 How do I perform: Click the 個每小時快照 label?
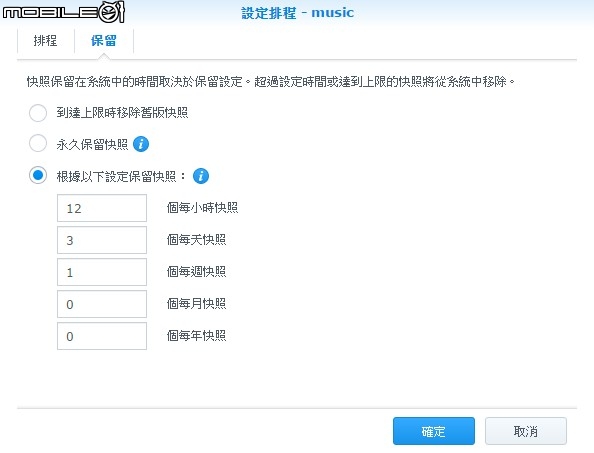(202, 208)
